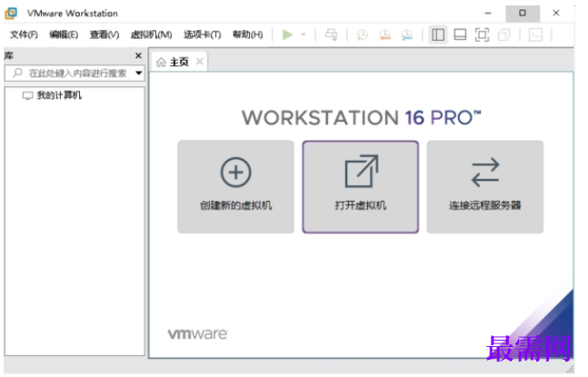
Task: Open the 查看(V) menu
Action: pos(105,35)
